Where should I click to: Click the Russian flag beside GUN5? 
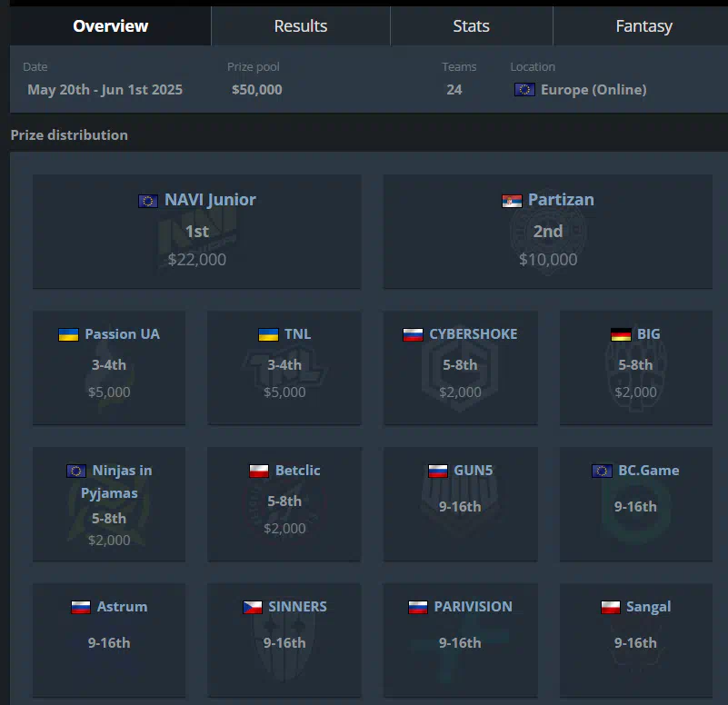[x=438, y=472]
